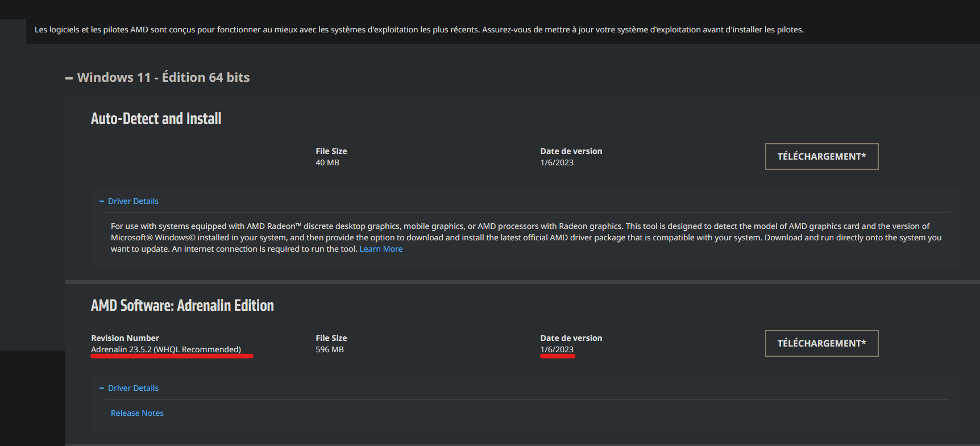Click the Revision Number label

click(125, 338)
